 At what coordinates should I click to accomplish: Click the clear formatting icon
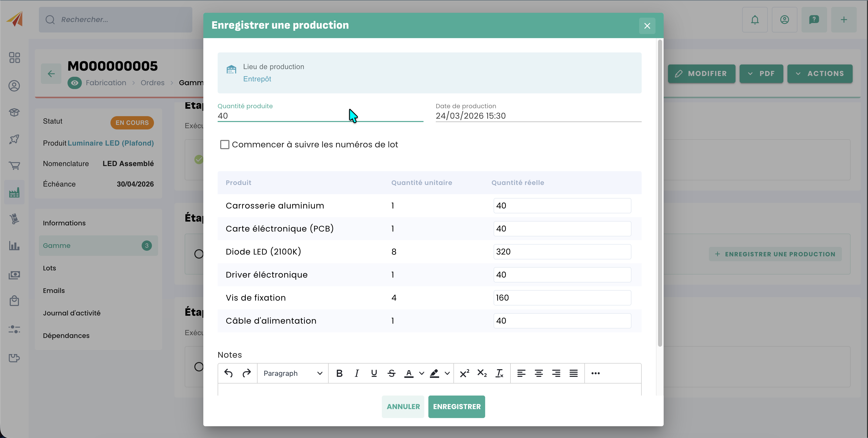coord(499,373)
